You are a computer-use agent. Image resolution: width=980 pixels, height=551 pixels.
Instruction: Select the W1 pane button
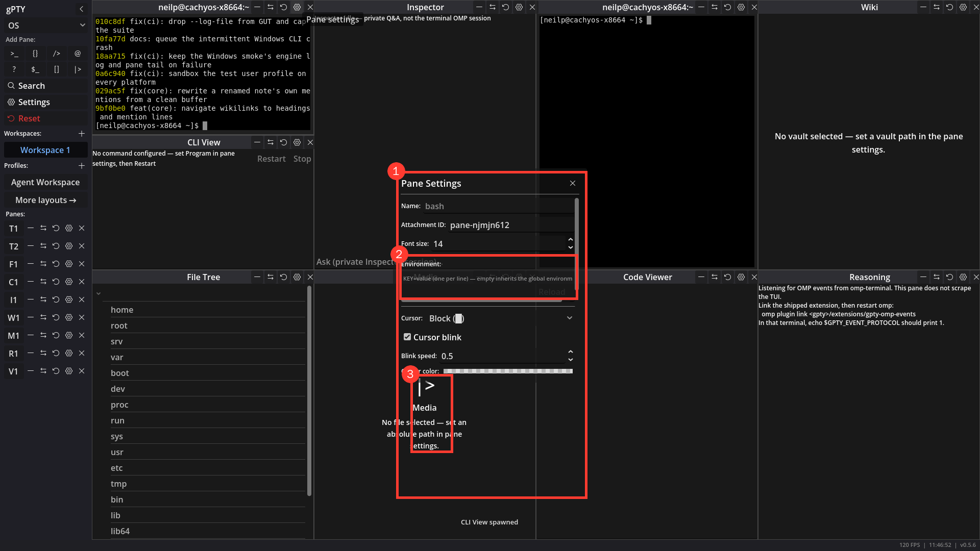(14, 318)
